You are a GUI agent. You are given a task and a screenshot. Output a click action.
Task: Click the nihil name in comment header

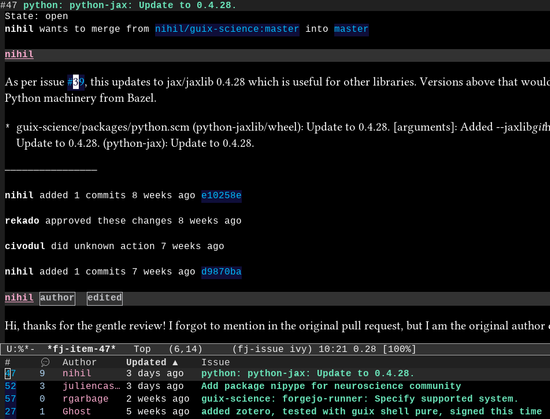tap(19, 298)
